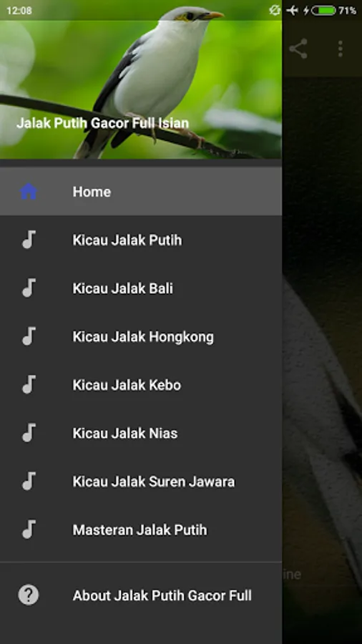Tap music note icon beside Kicau Jalak Kebo
Image resolution: width=362 pixels, height=644 pixels.
(x=29, y=384)
